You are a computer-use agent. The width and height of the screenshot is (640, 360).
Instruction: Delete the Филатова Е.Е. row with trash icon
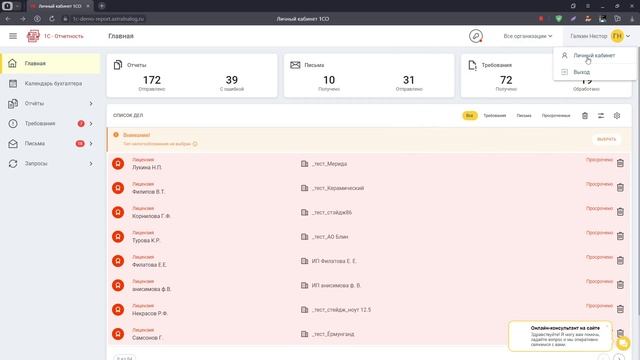click(620, 260)
